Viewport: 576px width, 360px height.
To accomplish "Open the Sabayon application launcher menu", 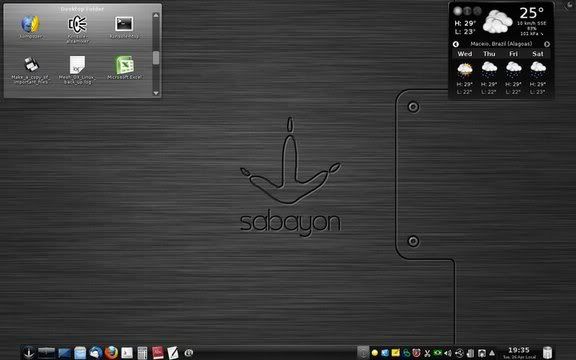I will pyautogui.click(x=29, y=353).
